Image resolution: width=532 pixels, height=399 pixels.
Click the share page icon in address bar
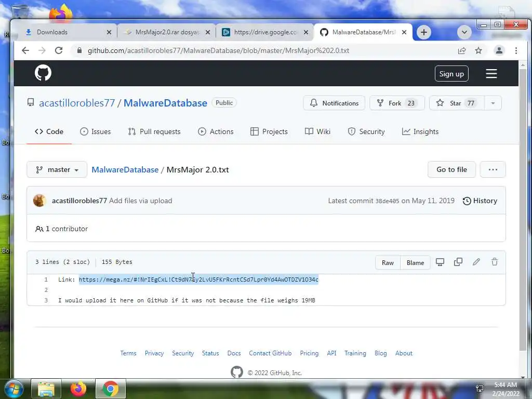[462, 50]
